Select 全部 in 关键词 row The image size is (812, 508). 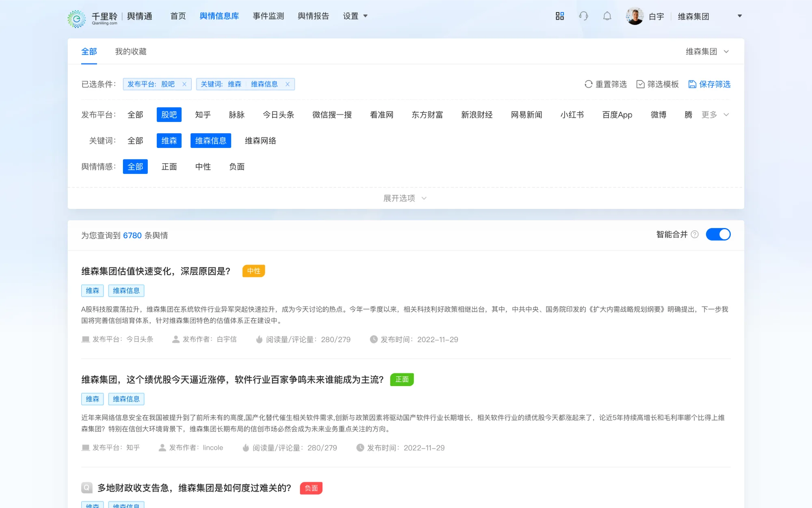coord(135,141)
